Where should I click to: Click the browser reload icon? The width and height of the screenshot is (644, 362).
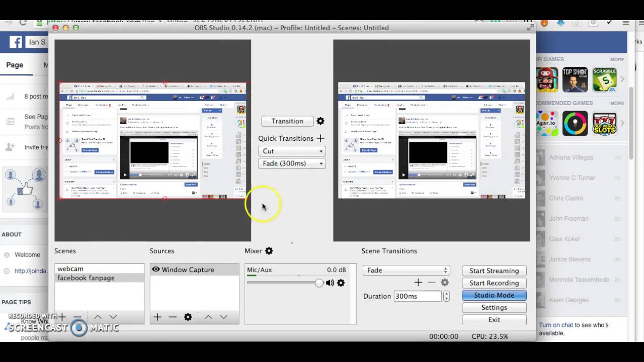coord(23,23)
